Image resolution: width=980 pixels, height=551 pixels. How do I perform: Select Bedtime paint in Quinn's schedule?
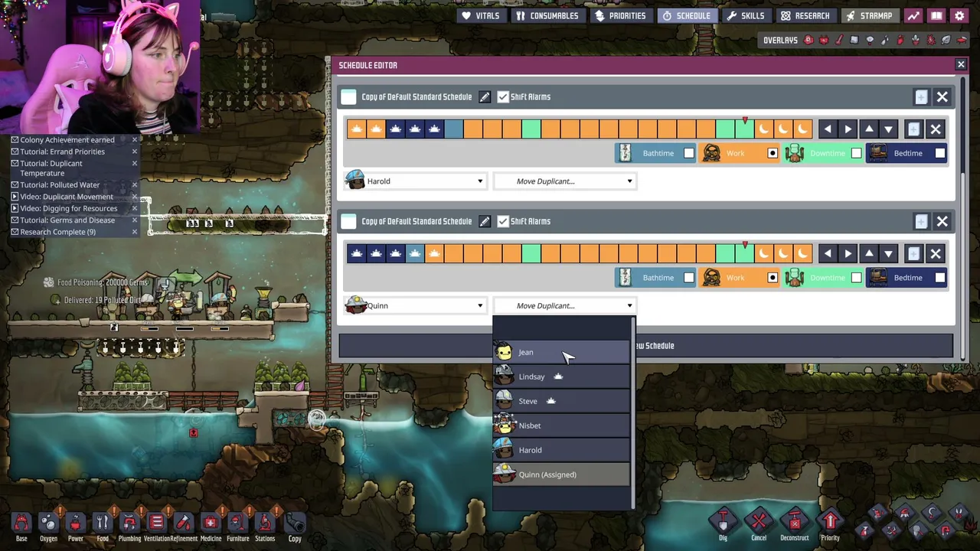[907, 278]
